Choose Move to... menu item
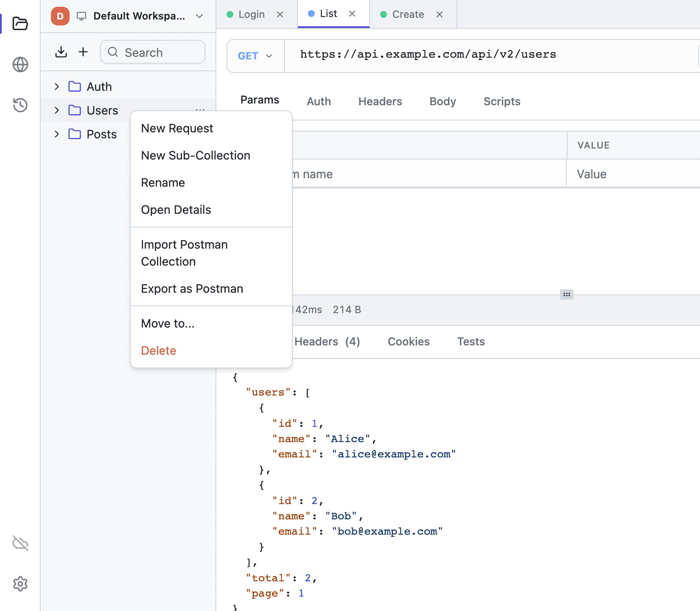This screenshot has width=700, height=611. pos(211,323)
